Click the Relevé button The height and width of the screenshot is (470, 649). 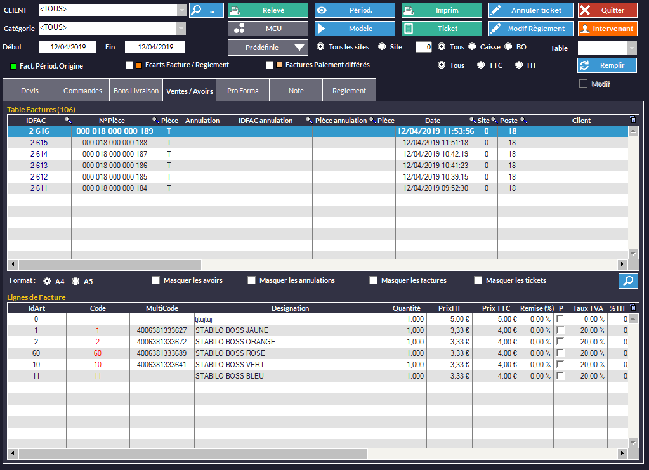pos(267,10)
